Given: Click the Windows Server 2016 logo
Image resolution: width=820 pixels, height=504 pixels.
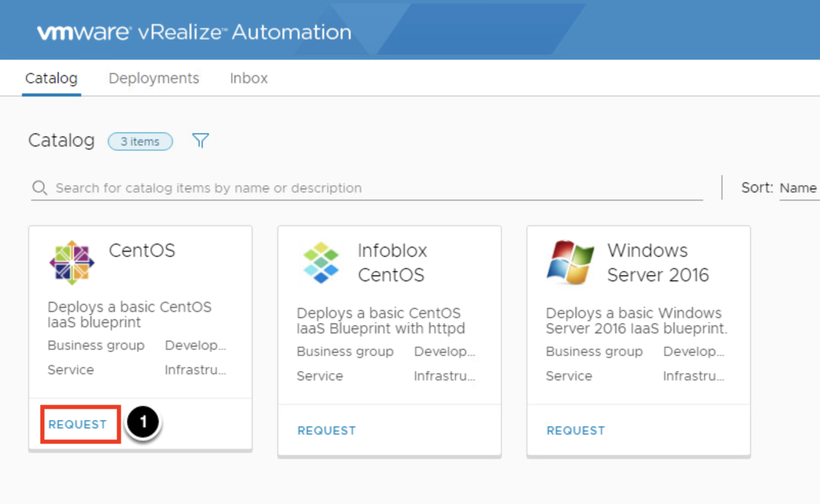Looking at the screenshot, I should (x=570, y=262).
